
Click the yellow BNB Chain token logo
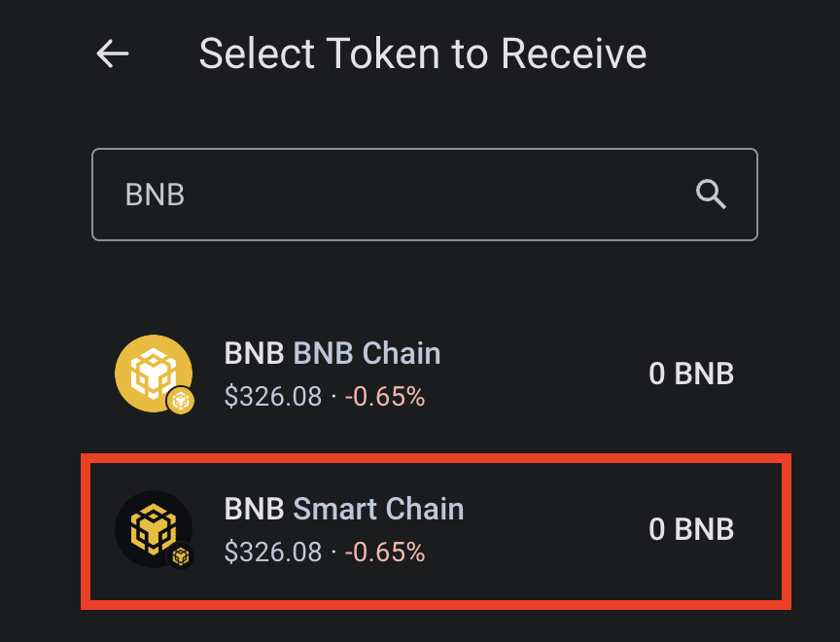tap(151, 372)
